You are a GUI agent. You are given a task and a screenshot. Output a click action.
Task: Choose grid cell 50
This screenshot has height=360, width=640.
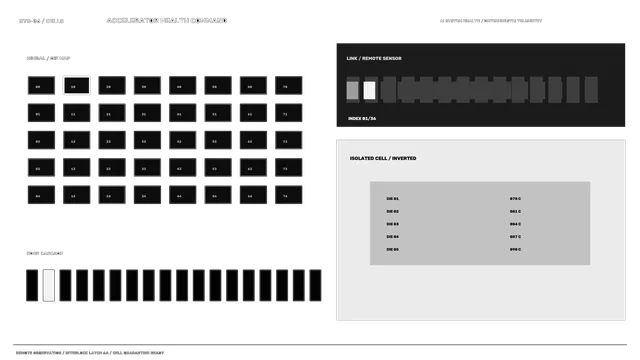218,86
